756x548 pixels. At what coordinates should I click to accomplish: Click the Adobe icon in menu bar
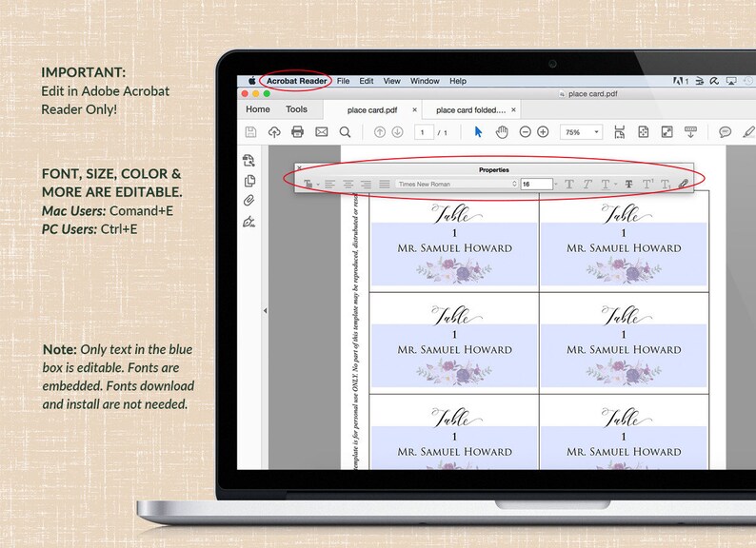click(x=680, y=81)
